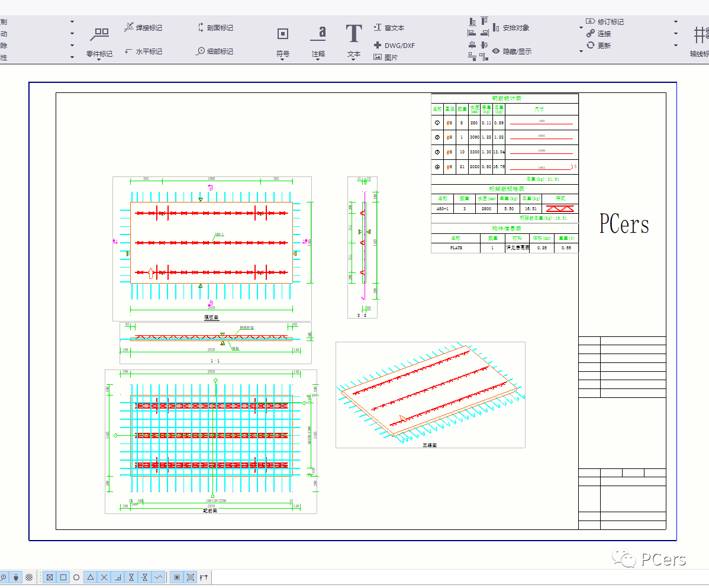Insert a 图片 image
Screen dimensions: 709x588
(x=385, y=57)
